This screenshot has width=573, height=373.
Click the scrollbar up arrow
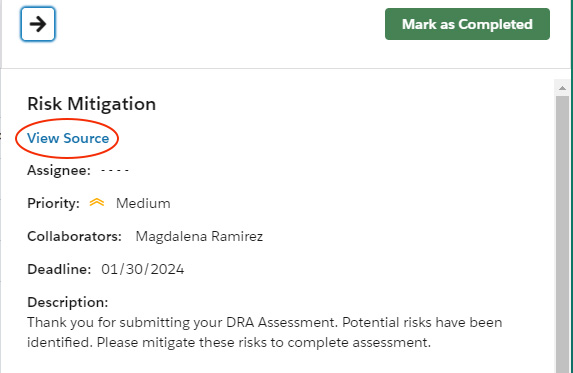pyautogui.click(x=562, y=88)
